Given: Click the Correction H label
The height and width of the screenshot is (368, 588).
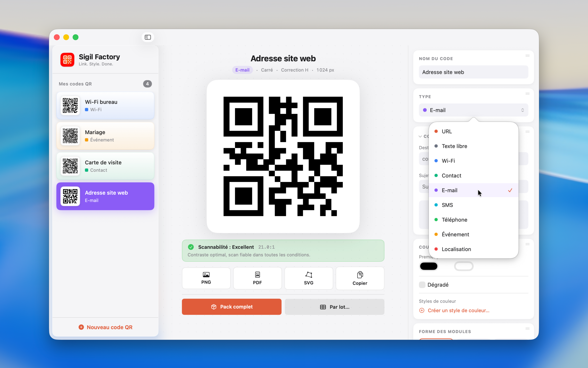Looking at the screenshot, I should tap(294, 70).
